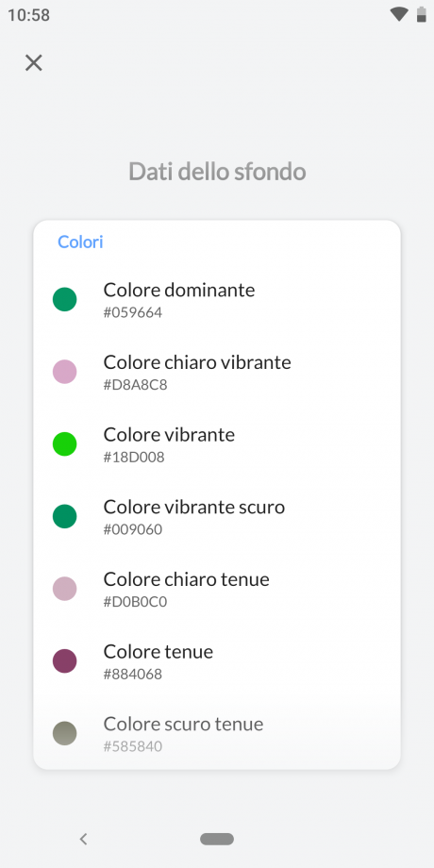Select the dominant color green swatch

click(65, 299)
